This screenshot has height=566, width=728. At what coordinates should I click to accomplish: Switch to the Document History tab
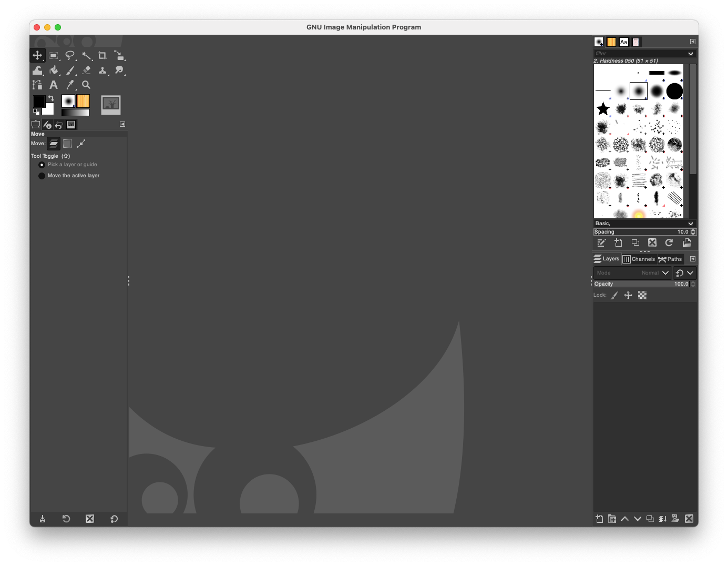pos(635,42)
